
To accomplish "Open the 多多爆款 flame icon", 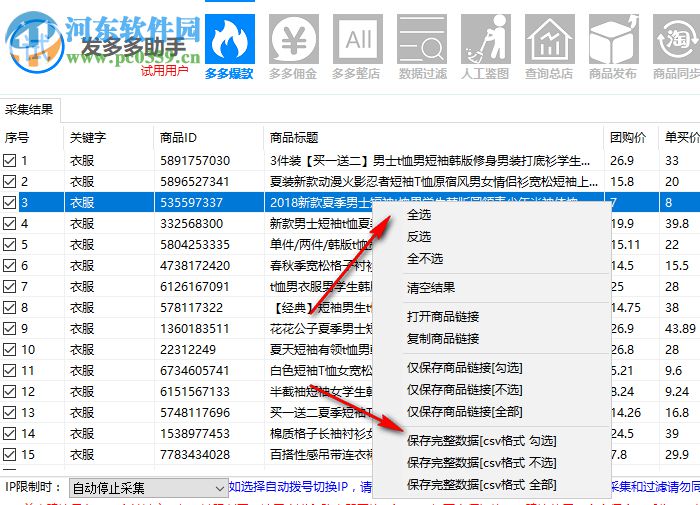I will (229, 39).
